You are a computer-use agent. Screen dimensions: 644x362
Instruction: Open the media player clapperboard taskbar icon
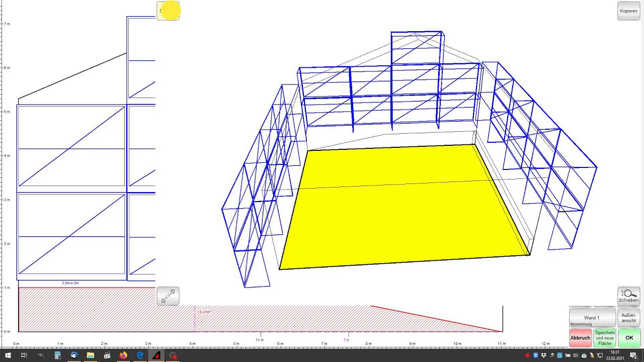click(107, 355)
